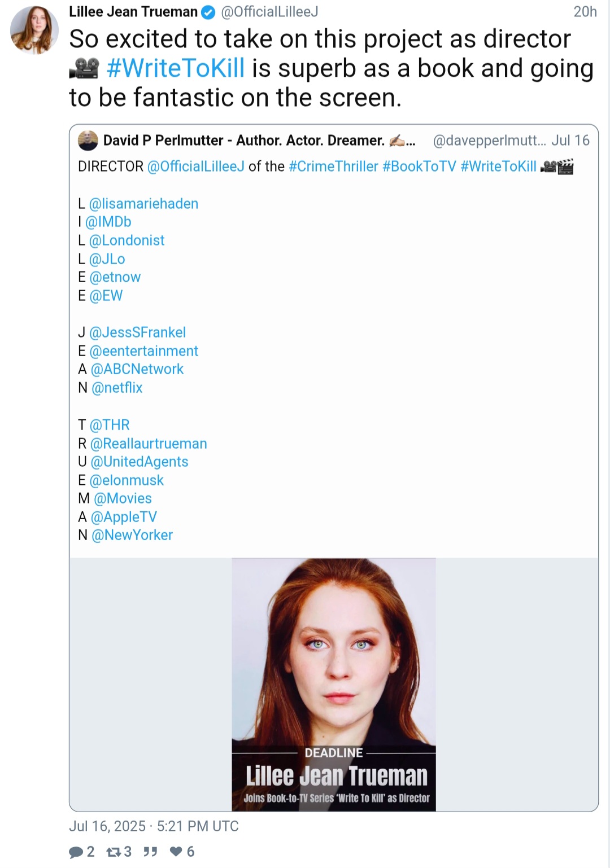Click the Lillee Jean Trueman display name
Image resolution: width=610 pixels, height=868 pixels.
click(133, 12)
